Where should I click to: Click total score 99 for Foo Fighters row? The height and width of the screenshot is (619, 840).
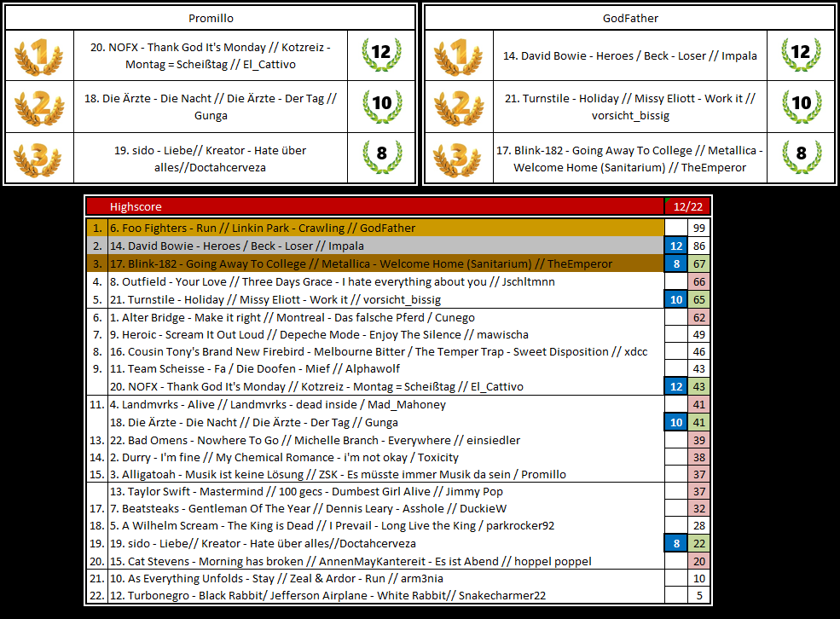(699, 229)
